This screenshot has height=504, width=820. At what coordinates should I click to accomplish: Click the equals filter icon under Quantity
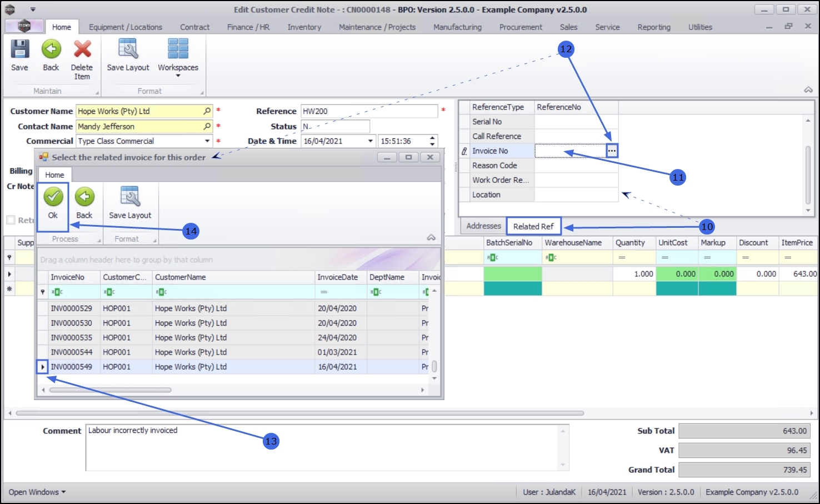click(x=622, y=257)
